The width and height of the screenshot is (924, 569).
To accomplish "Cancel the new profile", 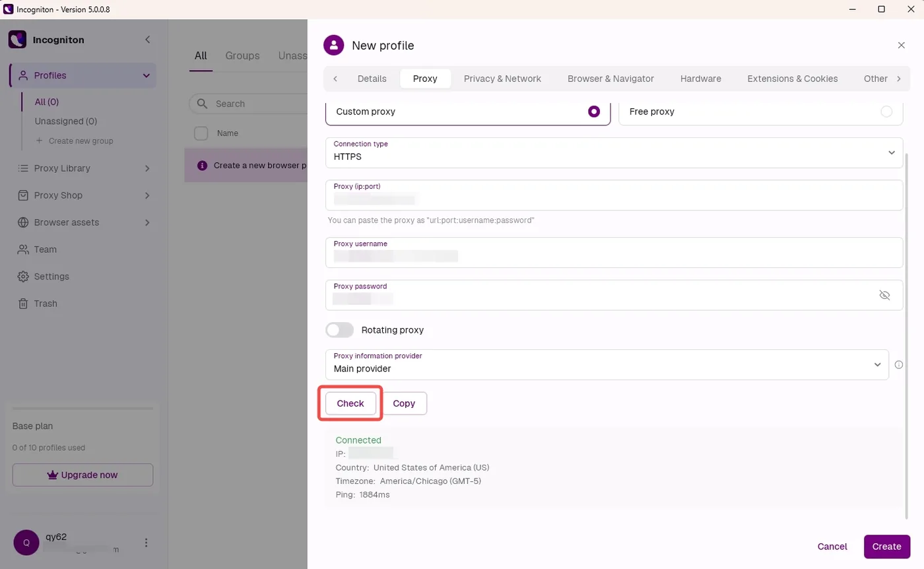I will (832, 547).
